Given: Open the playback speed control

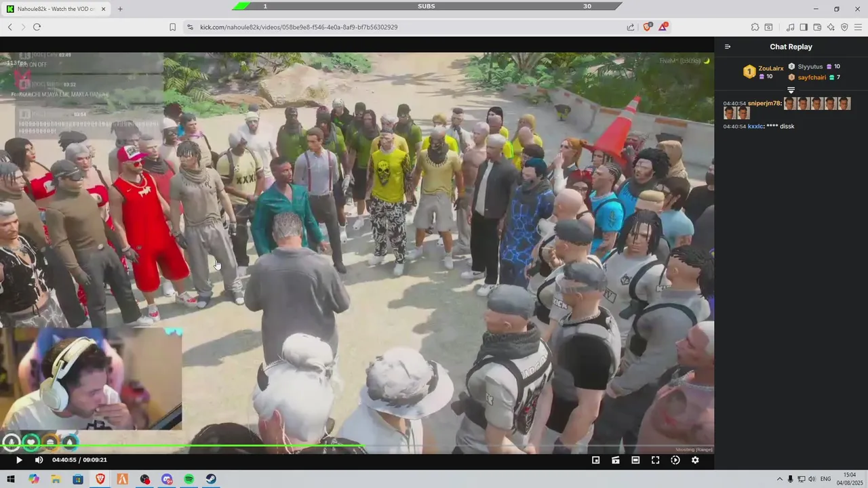Looking at the screenshot, I should coord(675,460).
